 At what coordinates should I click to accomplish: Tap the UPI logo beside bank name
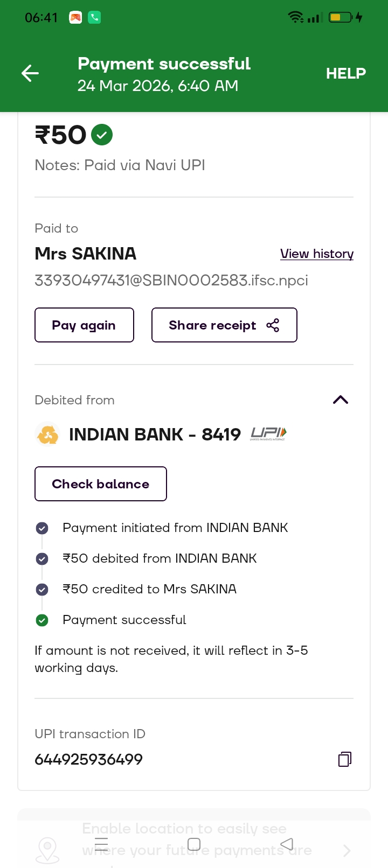point(268,433)
